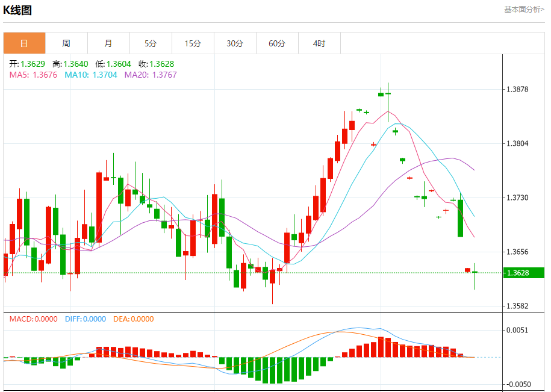
Task: Switch to the 月 monthly tab
Action: [x=108, y=43]
